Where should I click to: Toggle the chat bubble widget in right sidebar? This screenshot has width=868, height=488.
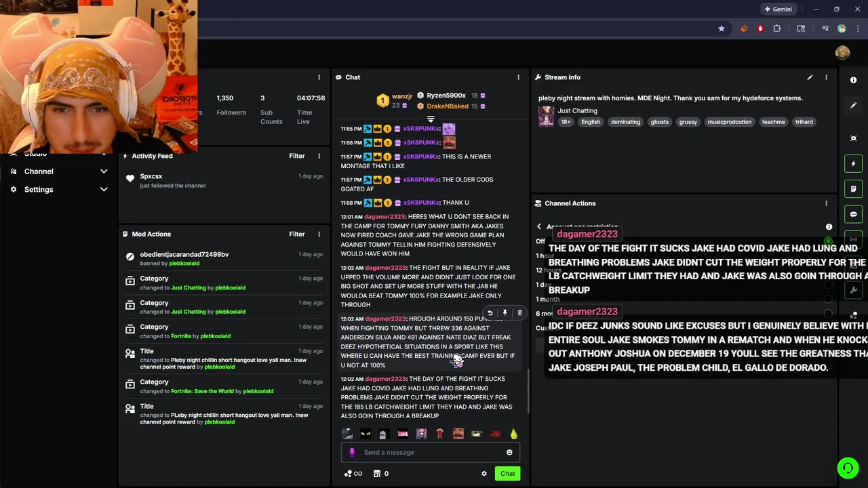[x=853, y=214]
